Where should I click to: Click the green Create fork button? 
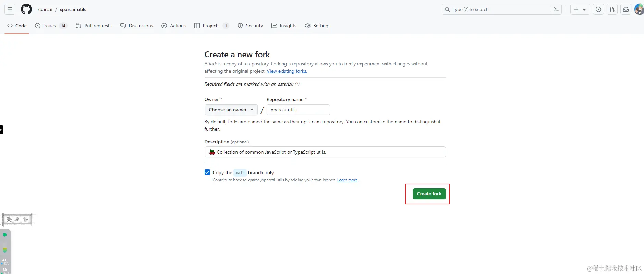coord(429,194)
